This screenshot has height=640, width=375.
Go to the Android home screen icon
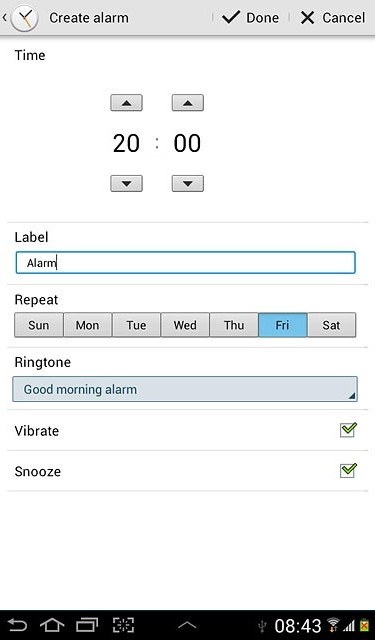click(x=52, y=625)
